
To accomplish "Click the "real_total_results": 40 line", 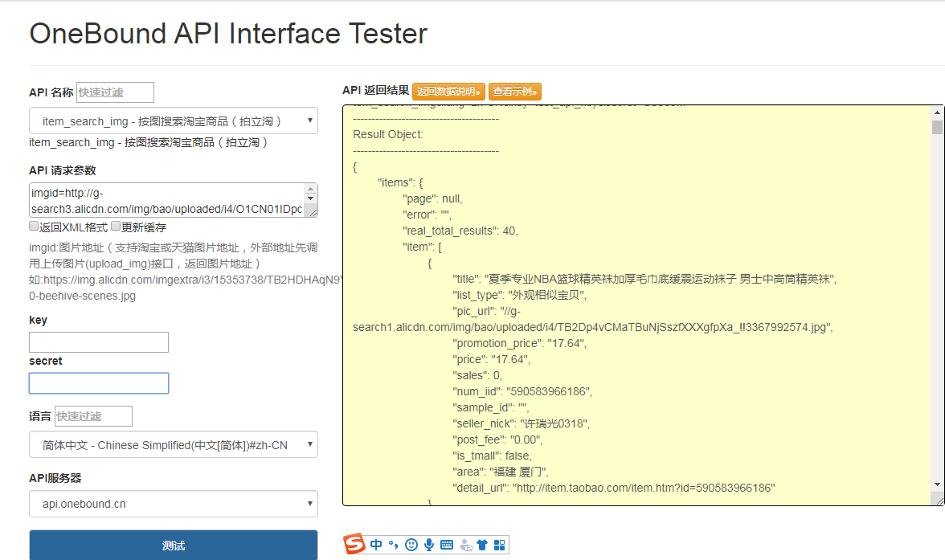I will coord(460,231).
